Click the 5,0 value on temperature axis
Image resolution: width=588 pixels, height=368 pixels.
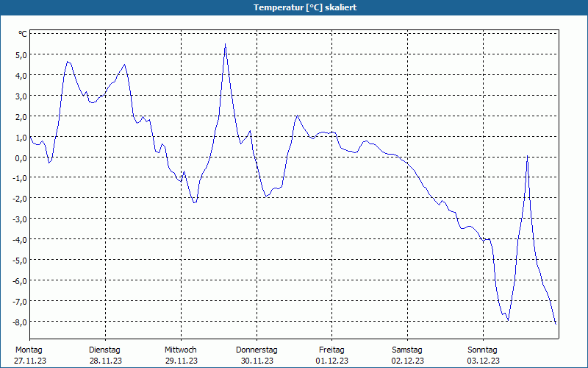coord(21,54)
